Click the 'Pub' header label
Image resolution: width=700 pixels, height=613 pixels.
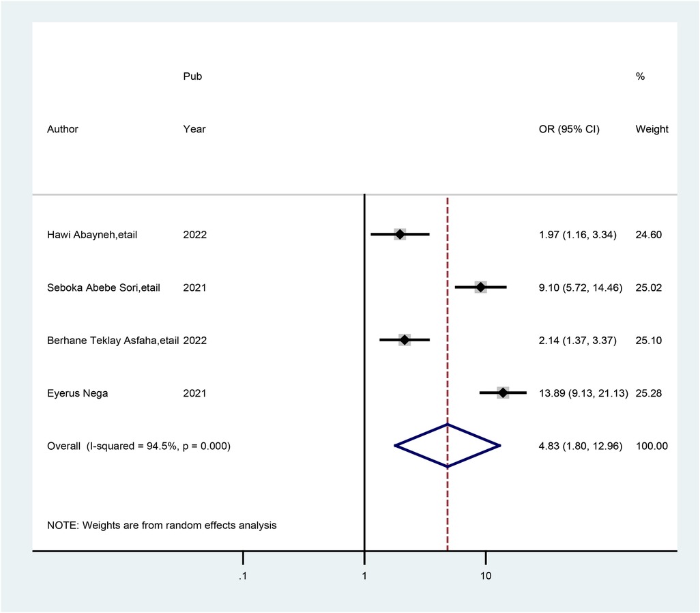[x=192, y=76]
